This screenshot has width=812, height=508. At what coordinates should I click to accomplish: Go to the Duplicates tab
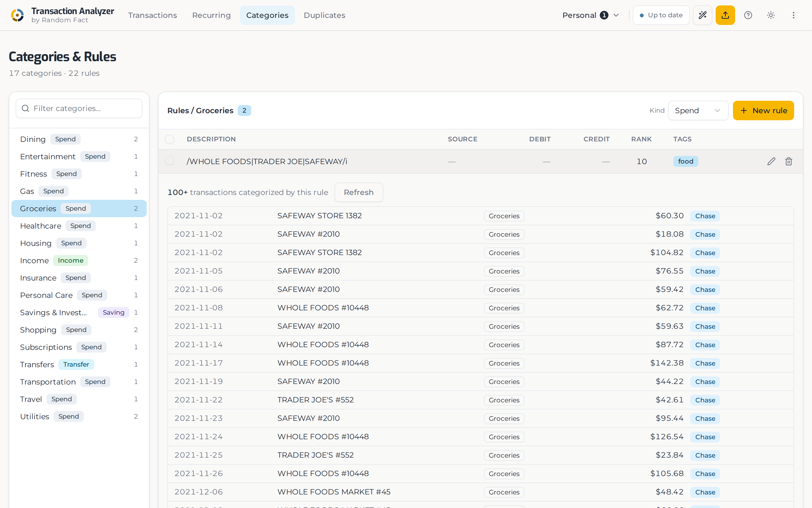[x=325, y=15]
